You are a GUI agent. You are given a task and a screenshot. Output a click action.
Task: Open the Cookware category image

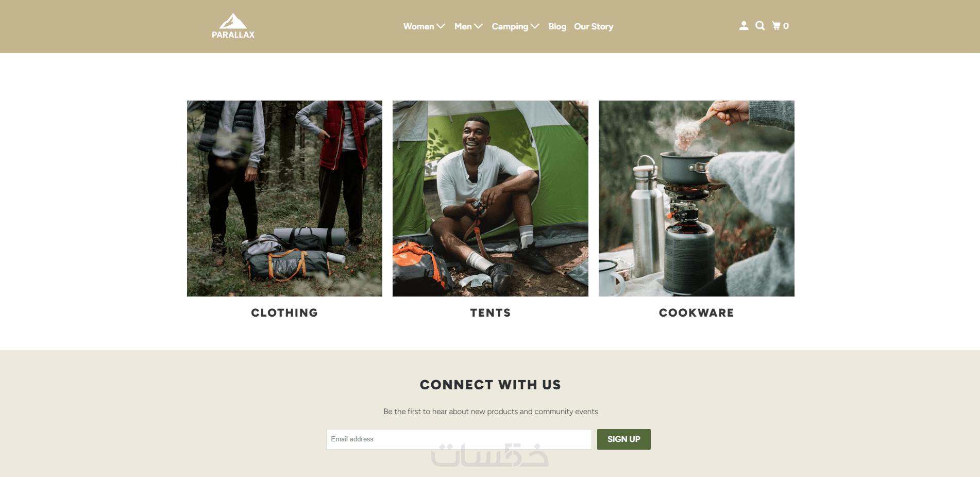tap(697, 199)
